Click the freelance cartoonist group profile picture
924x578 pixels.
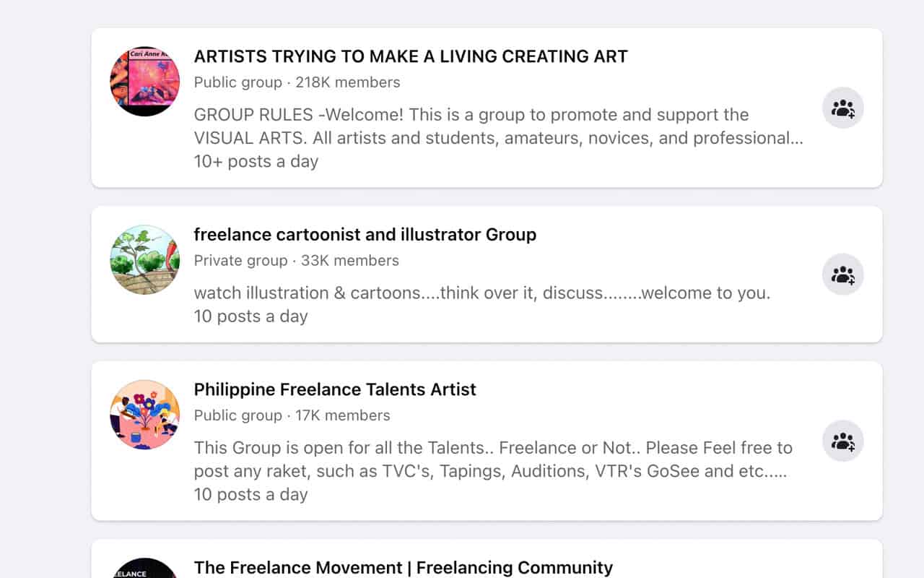click(x=144, y=259)
